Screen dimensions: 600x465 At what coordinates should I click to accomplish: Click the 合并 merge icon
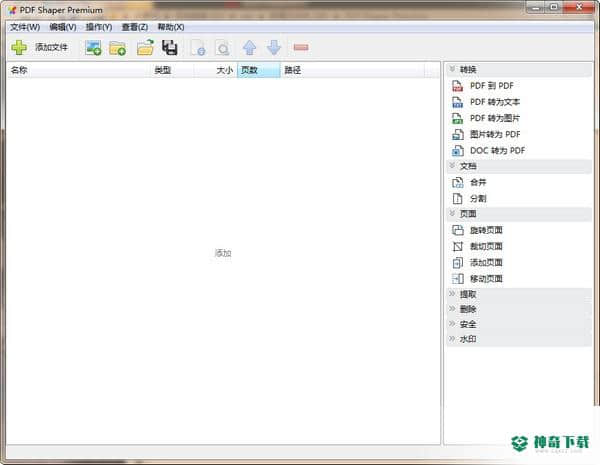point(458,183)
